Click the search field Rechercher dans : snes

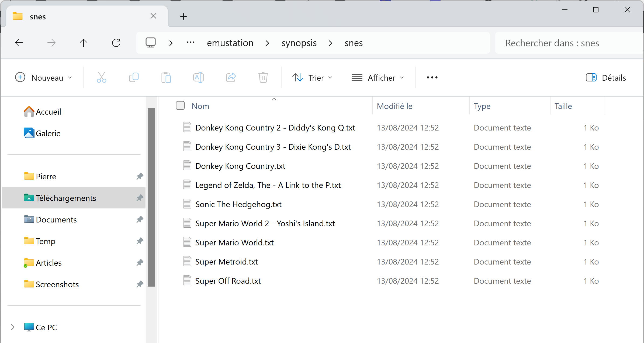point(569,43)
